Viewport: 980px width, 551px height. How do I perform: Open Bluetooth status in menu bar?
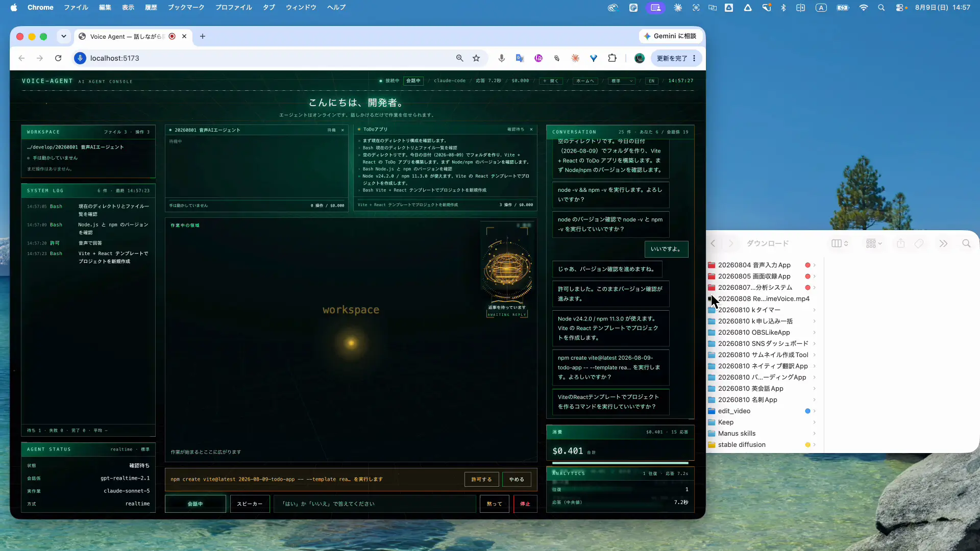coord(783,7)
